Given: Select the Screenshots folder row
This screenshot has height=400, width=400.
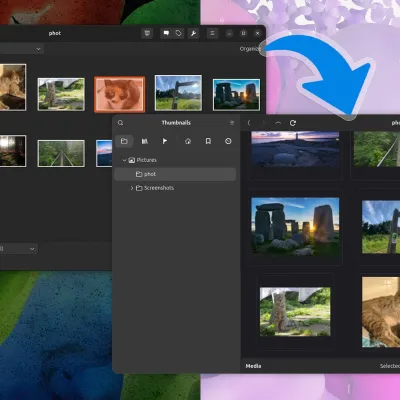Looking at the screenshot, I should point(175,188).
